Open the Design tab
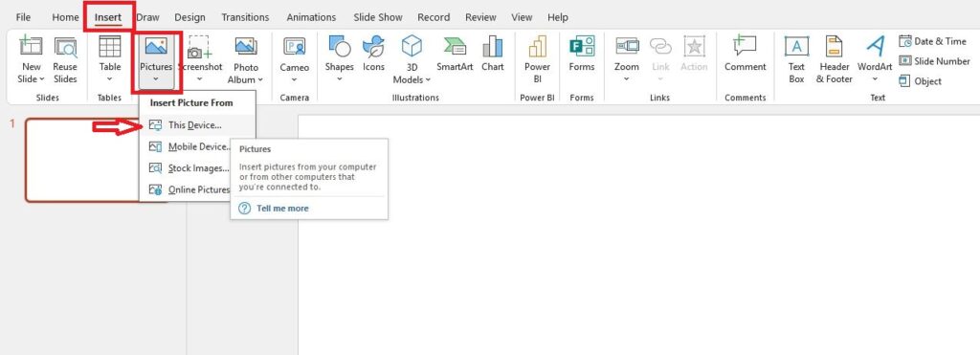Screen dimensions: 980x355 [x=190, y=17]
